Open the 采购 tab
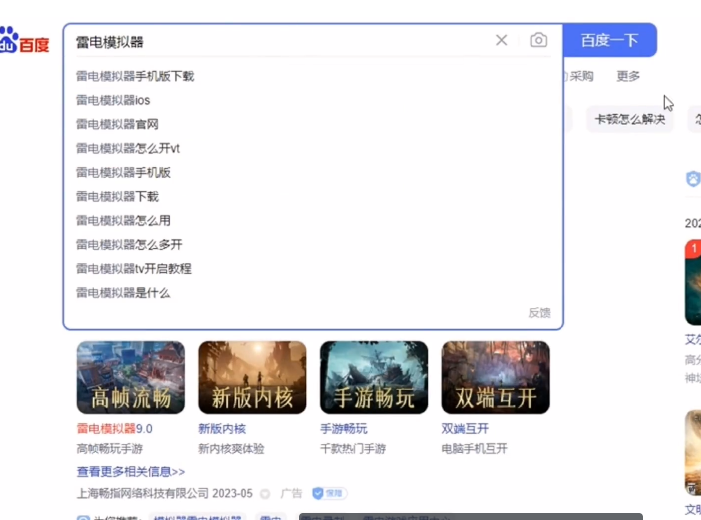This screenshot has height=520, width=701. (581, 76)
